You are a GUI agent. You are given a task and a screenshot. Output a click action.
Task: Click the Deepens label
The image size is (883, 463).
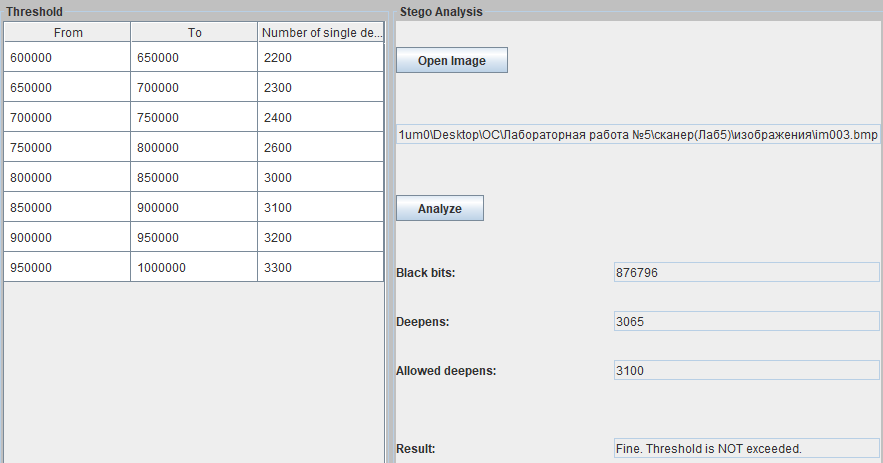pos(422,322)
